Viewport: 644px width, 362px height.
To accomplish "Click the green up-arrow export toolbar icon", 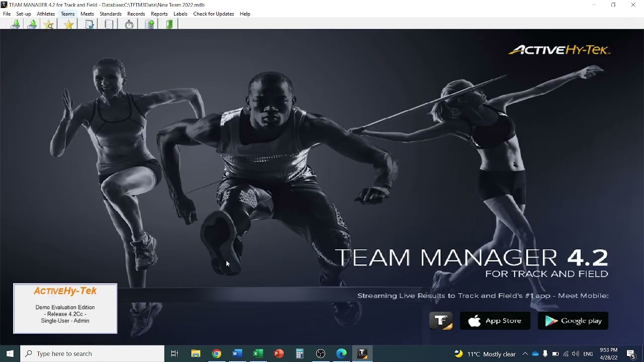I will click(x=32, y=24).
